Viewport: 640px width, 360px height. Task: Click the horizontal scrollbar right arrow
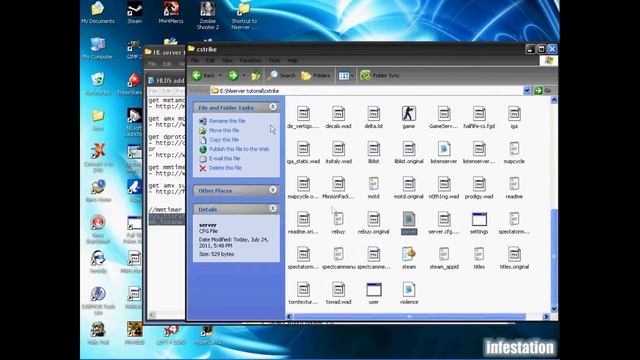[x=546, y=316]
